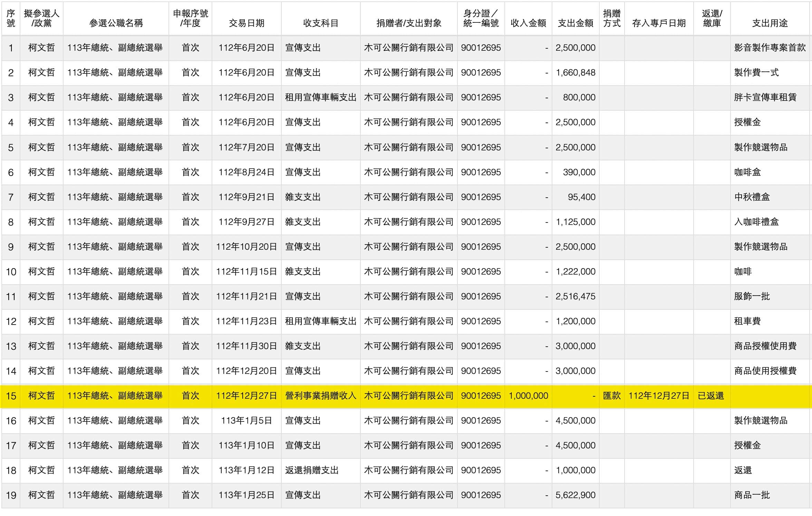Click the 112年10月20日 date cell
Viewport: 812px width, 516px height.
(x=246, y=247)
